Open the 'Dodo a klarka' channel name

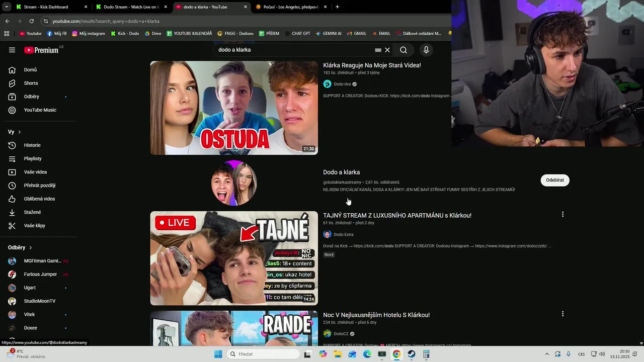[x=341, y=172]
